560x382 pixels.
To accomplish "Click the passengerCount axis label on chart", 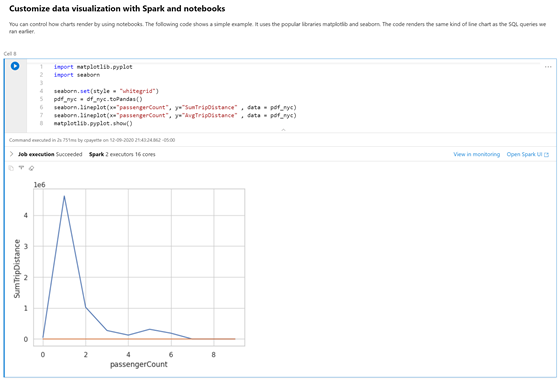I will 139,365.
